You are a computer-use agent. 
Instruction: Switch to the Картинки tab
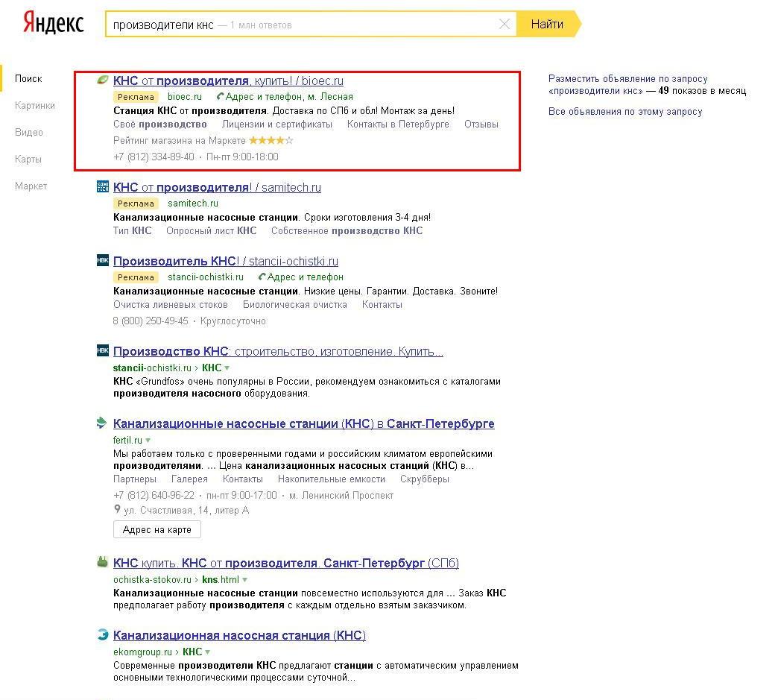(35, 105)
